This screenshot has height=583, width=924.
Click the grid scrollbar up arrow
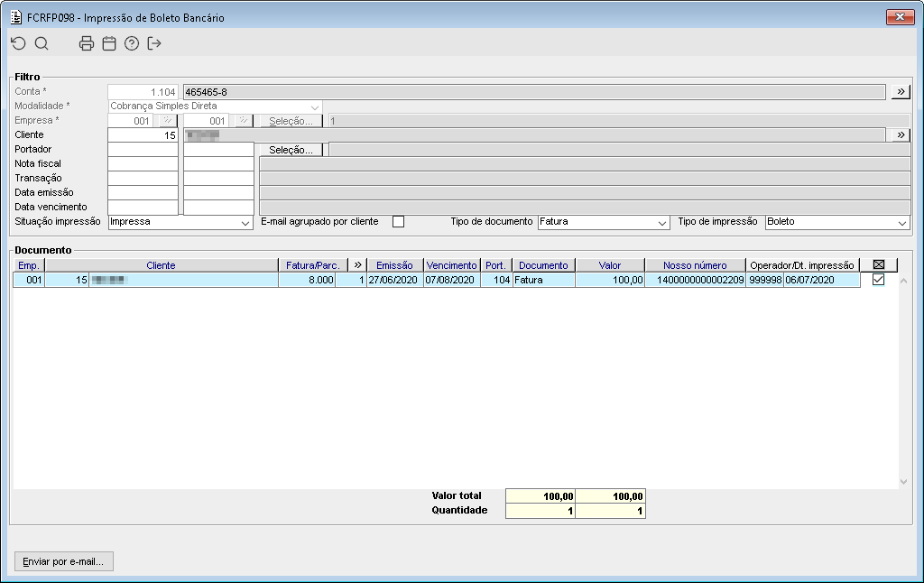pos(903,281)
